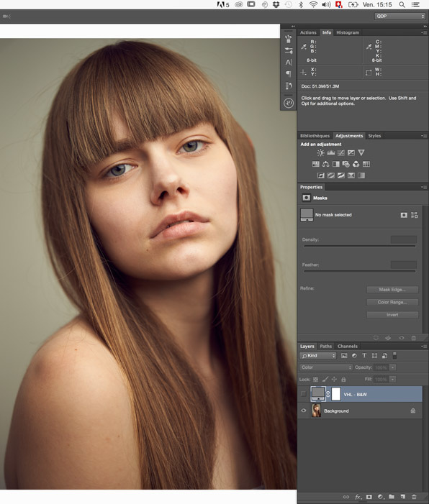Image resolution: width=429 pixels, height=504 pixels.
Task: Open the Color blend mode dropdown
Action: point(326,367)
